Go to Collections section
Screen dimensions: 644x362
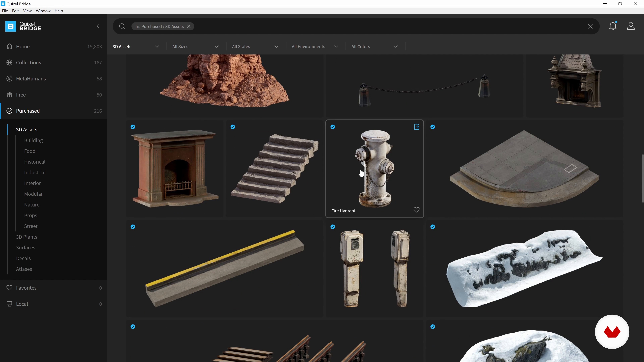pos(54,63)
